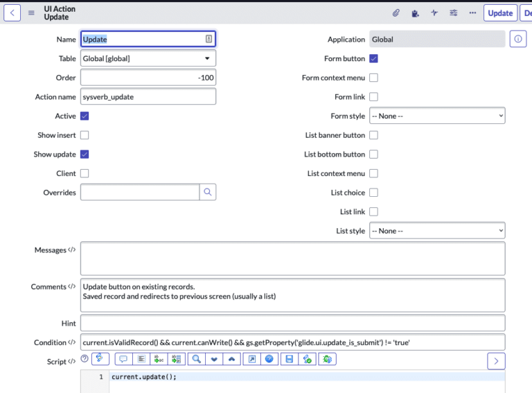Click the script help question-mark circle
532x393 pixels.
(x=85, y=358)
